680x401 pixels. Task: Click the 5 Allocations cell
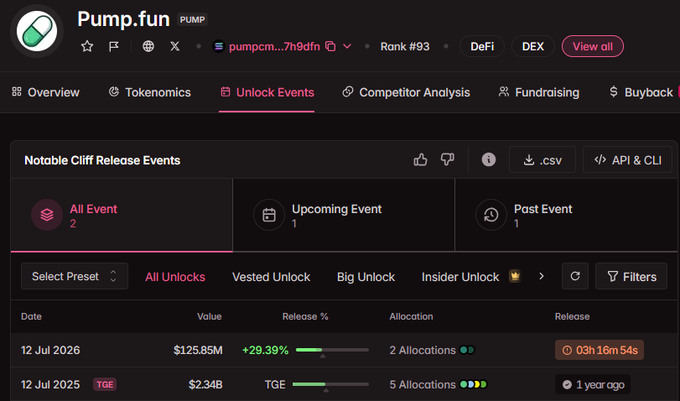click(x=422, y=385)
